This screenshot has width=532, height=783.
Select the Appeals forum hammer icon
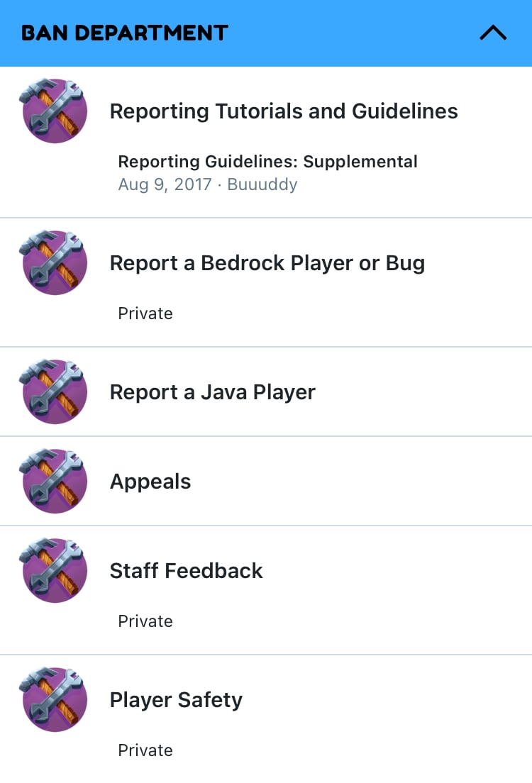click(x=53, y=480)
